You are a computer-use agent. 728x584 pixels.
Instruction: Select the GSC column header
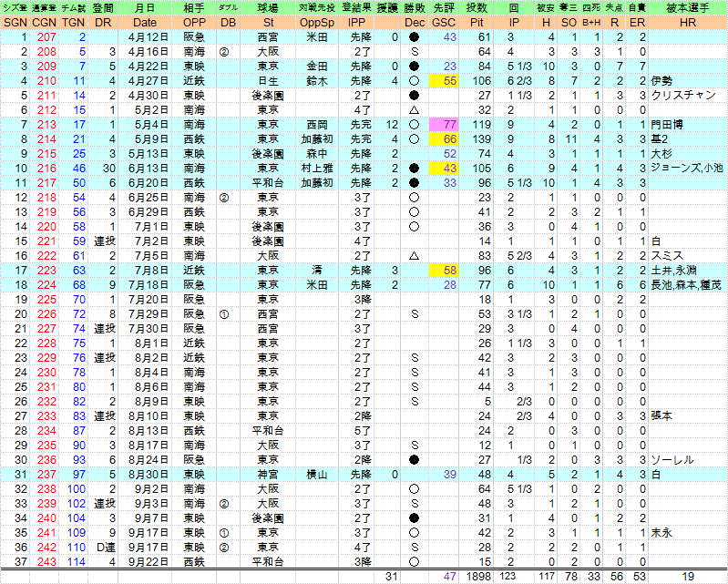pos(443,23)
